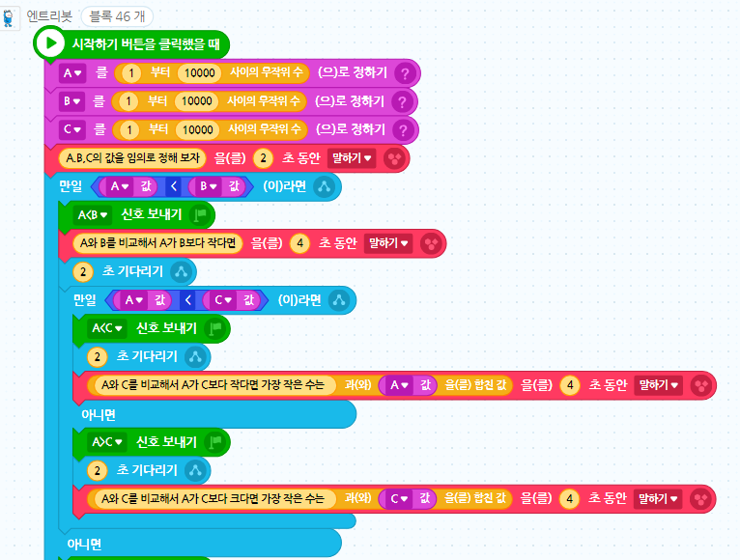Open A 값 dropdown in 'A < B' condition
This screenshot has width=740, height=560.
[x=120, y=186]
